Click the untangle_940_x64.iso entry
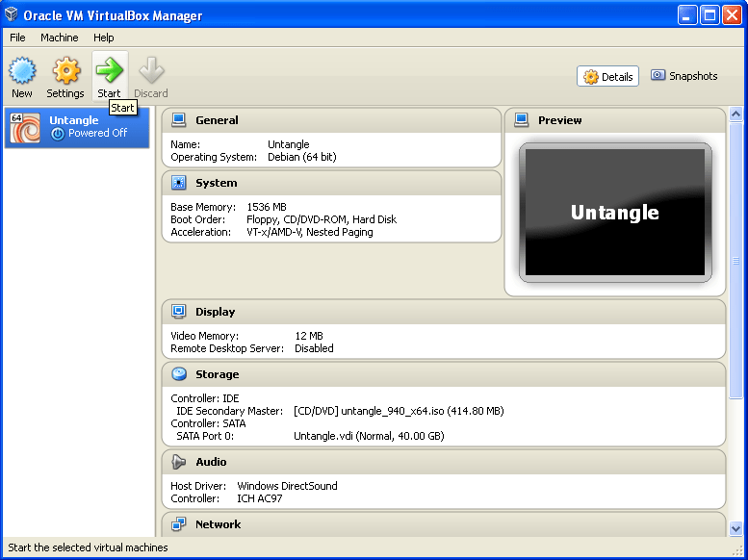Viewport: 748px width, 560px height. pyautogui.click(x=399, y=411)
